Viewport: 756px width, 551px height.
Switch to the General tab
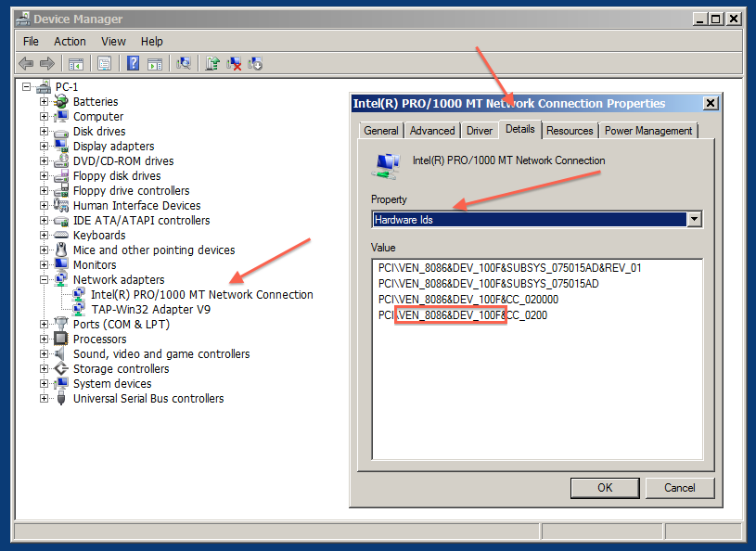point(381,131)
